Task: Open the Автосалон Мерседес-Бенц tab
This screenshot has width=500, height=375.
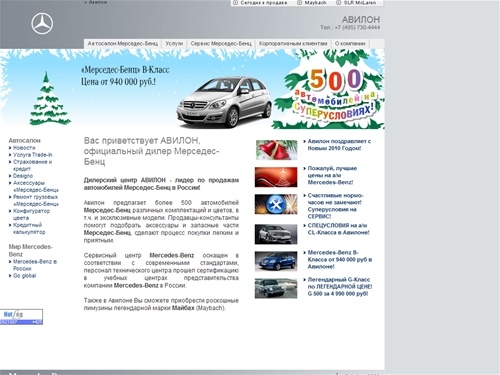Action: click(x=122, y=44)
